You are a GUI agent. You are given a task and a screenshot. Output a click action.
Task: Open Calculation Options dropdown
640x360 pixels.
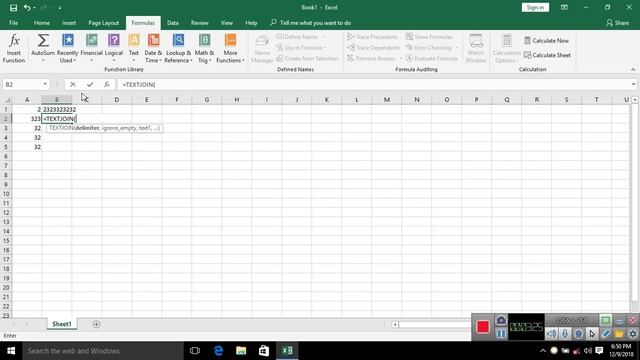pos(507,48)
